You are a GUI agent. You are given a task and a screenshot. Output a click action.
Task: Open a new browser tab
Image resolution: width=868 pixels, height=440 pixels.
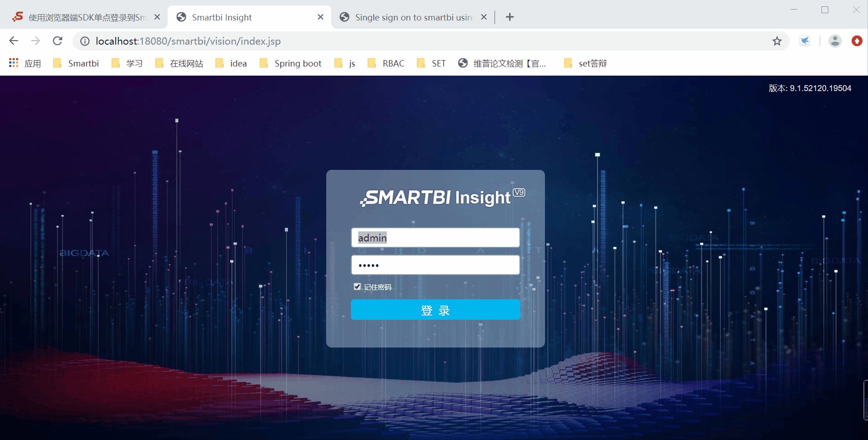pyautogui.click(x=510, y=17)
